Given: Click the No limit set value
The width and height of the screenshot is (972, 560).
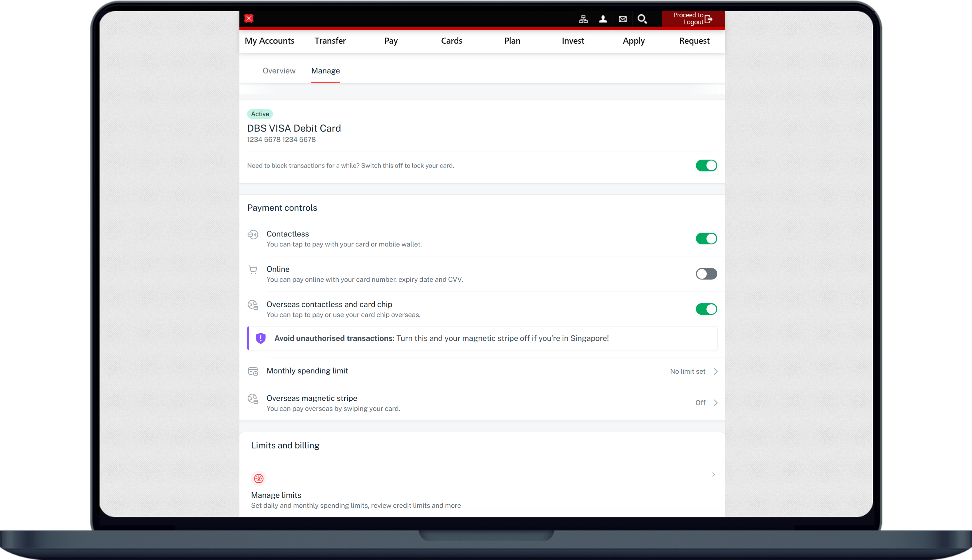Looking at the screenshot, I should click(x=687, y=372).
